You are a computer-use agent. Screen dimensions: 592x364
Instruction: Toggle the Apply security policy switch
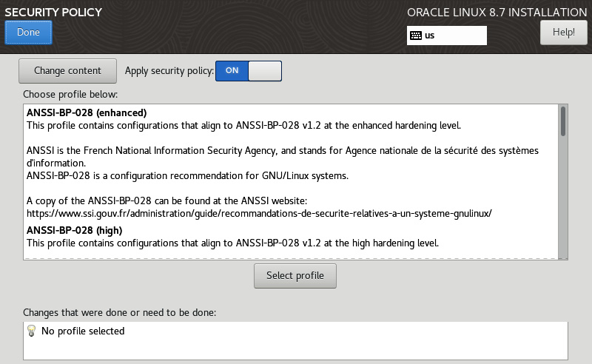coord(249,71)
